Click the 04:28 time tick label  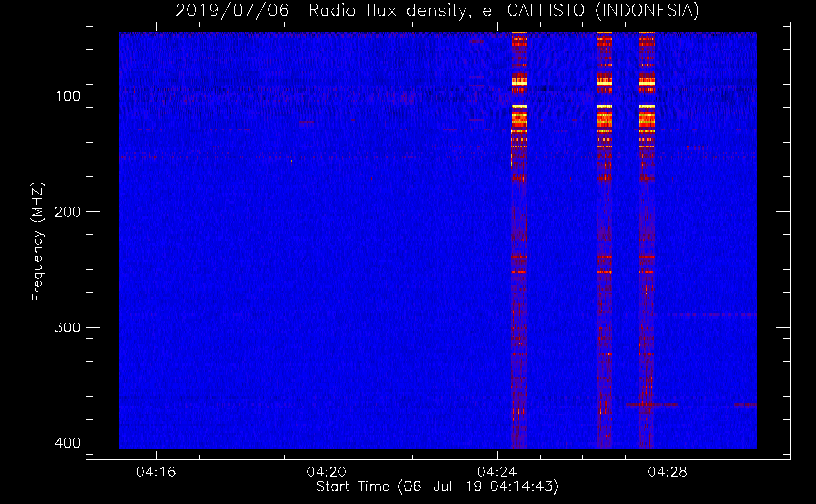coord(668,472)
